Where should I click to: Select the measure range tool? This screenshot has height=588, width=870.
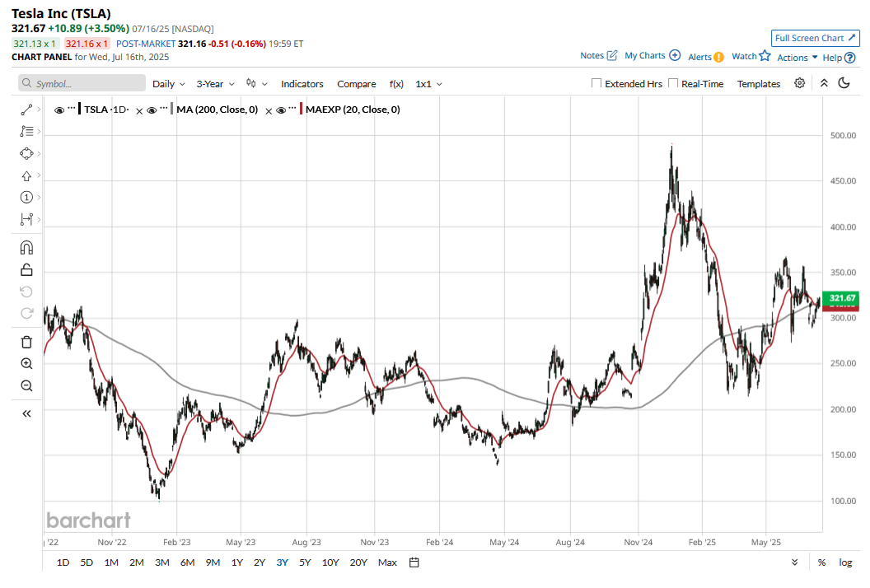pos(26,220)
